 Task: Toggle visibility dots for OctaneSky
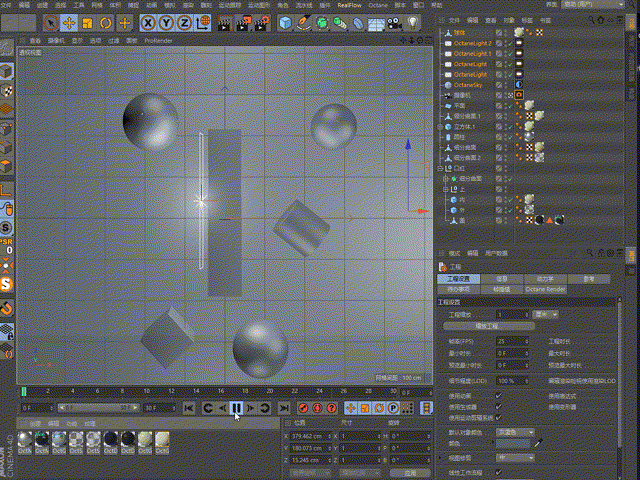(x=506, y=85)
